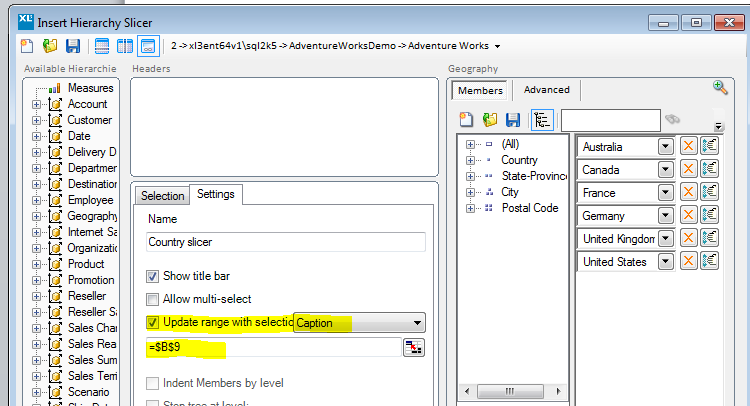Image resolution: width=750 pixels, height=406 pixels.
Task: Uncheck the Show title bar checkbox
Action: tap(153, 276)
